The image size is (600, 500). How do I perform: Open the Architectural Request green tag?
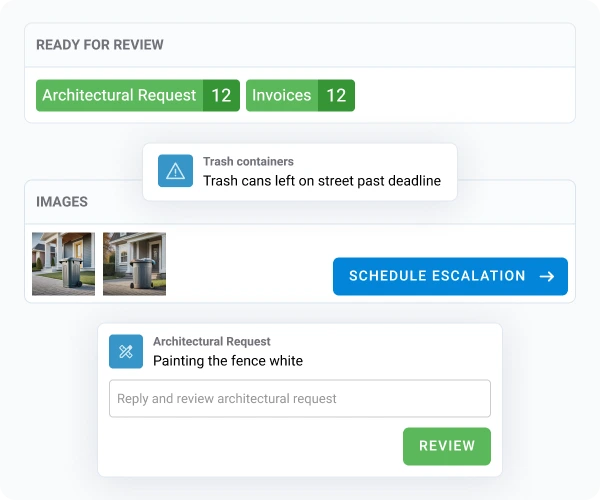point(119,96)
